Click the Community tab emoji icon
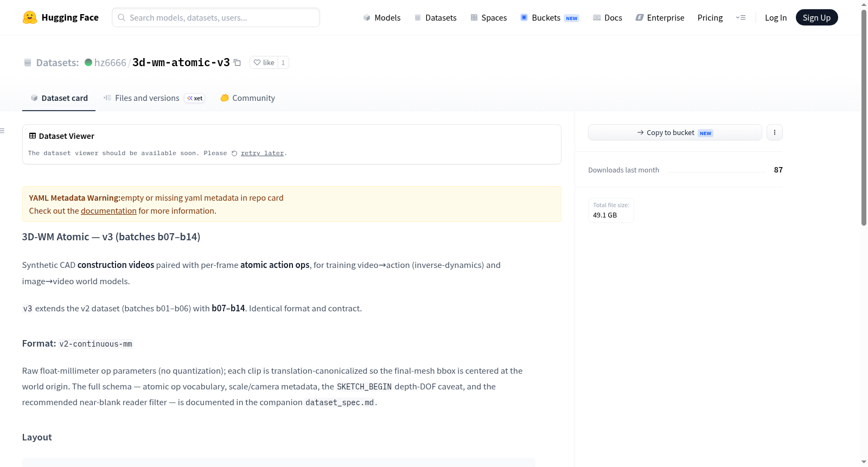 (225, 98)
